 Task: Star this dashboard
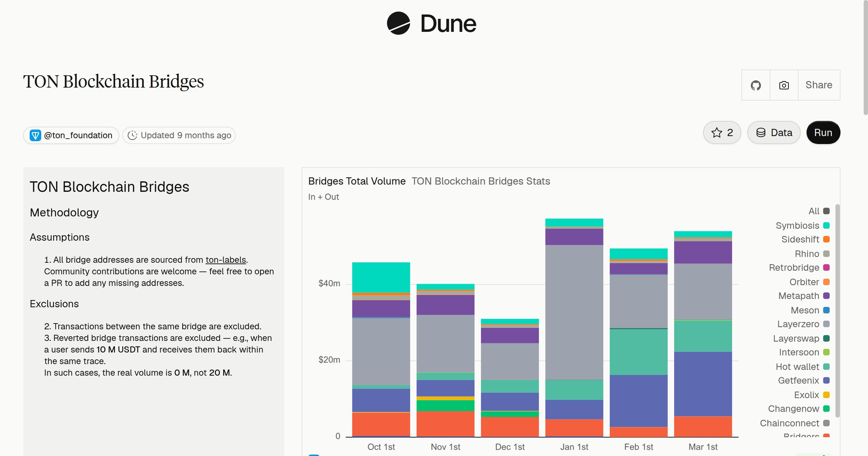click(722, 132)
